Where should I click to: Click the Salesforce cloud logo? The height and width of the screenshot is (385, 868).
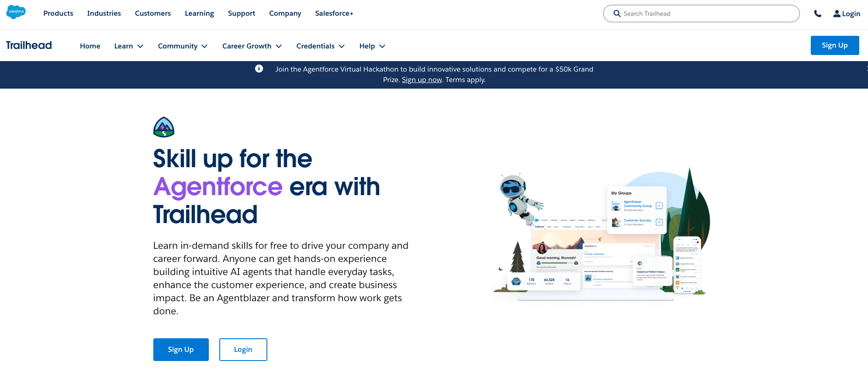[x=16, y=12]
